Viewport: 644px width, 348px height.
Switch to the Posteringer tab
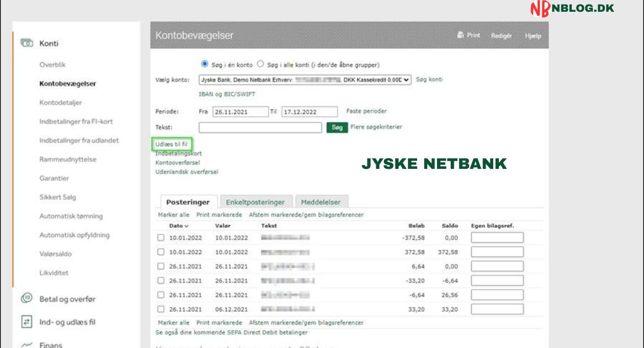(x=188, y=202)
